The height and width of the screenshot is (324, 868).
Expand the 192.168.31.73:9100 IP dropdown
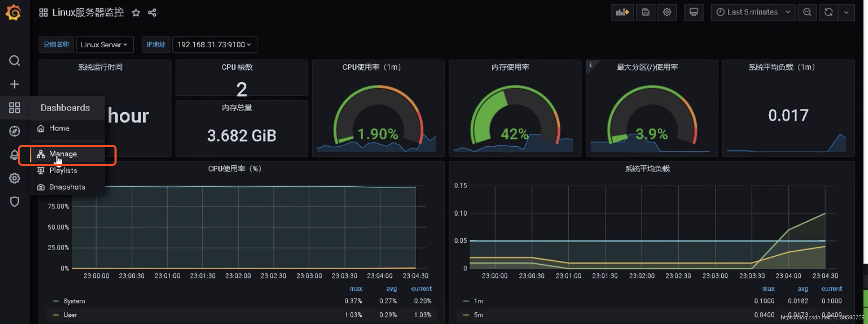tap(215, 45)
